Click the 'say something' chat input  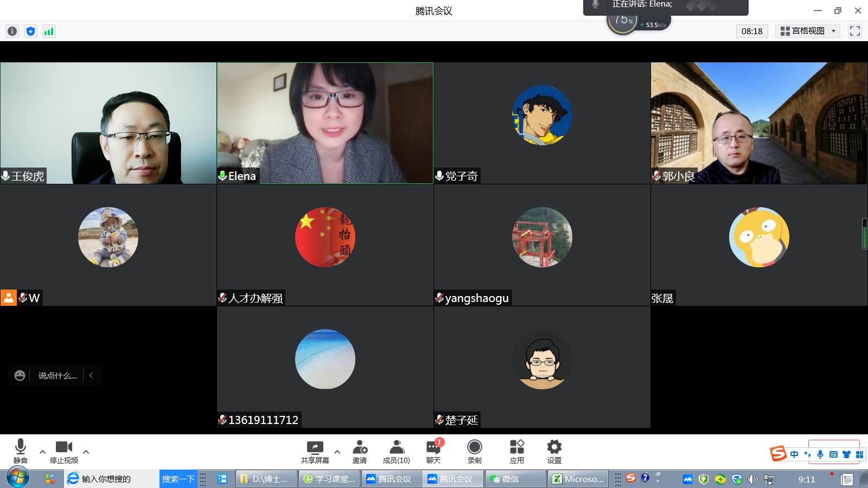tap(58, 375)
